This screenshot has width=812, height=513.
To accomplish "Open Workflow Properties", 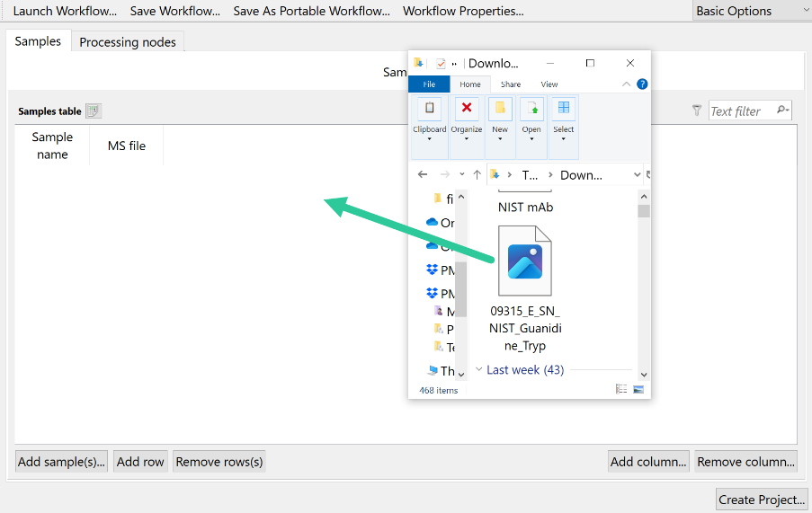I will tap(463, 11).
